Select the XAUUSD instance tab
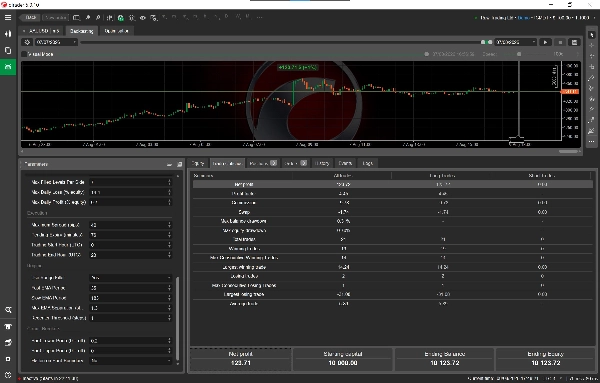 point(42,31)
